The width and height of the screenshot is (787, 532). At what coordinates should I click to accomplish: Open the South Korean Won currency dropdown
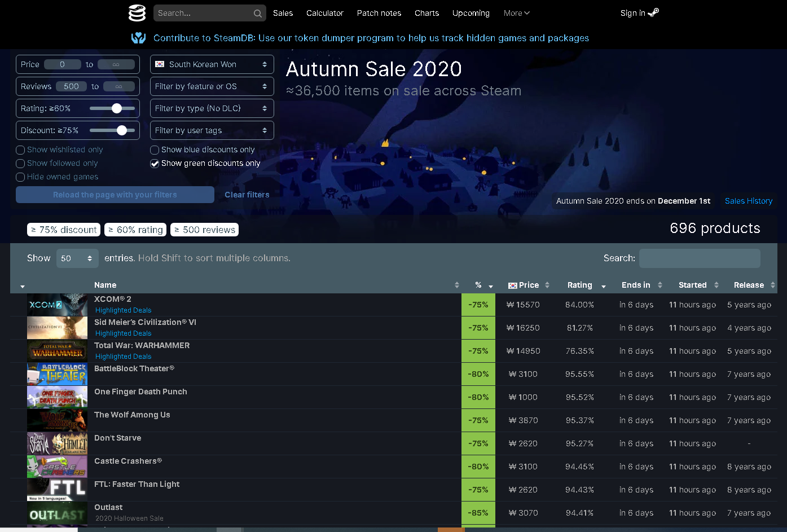[x=212, y=64]
